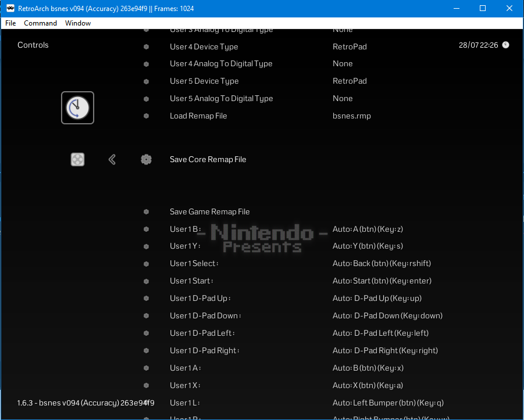Open the Window menu

click(x=78, y=23)
